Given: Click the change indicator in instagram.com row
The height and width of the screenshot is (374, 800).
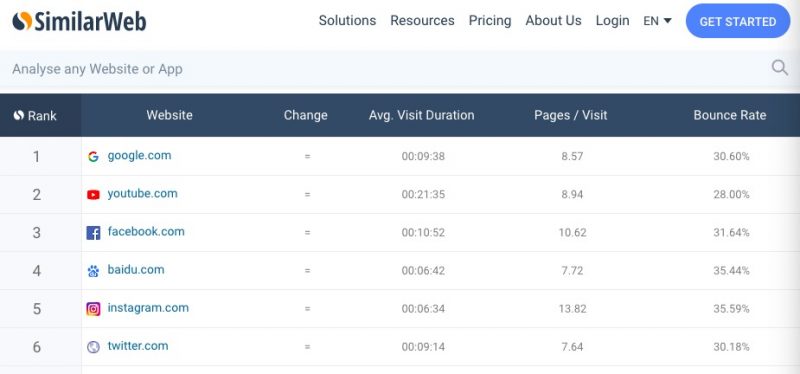Looking at the screenshot, I should (x=307, y=309).
